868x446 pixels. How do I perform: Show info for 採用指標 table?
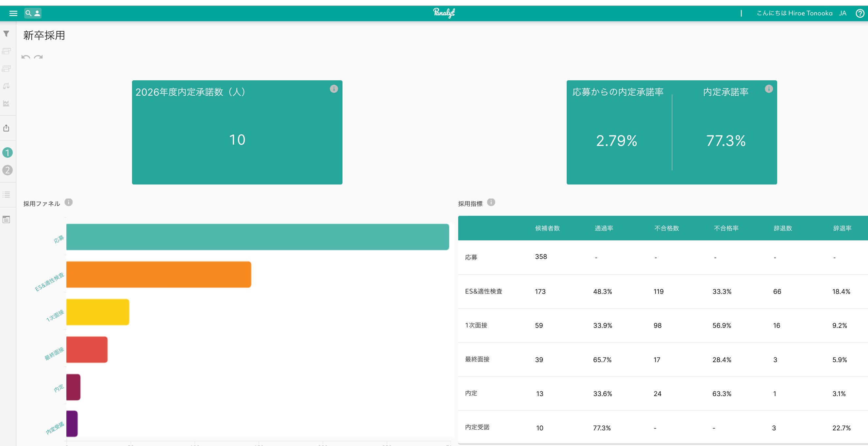[x=491, y=202]
